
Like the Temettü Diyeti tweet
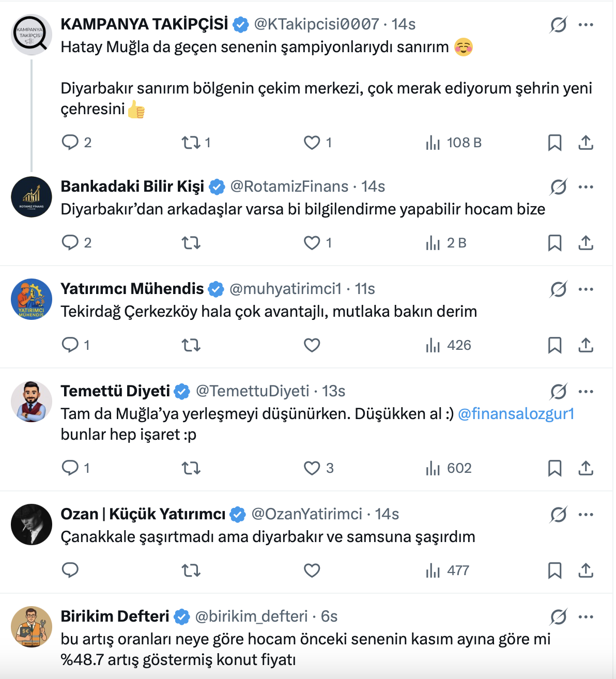point(312,468)
